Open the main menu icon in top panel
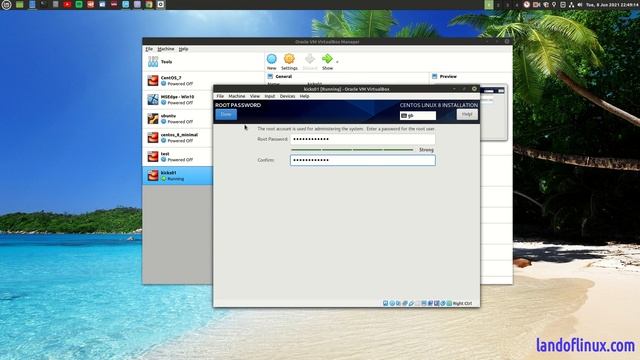Viewport: 640px width, 360px height. pos(6,4)
